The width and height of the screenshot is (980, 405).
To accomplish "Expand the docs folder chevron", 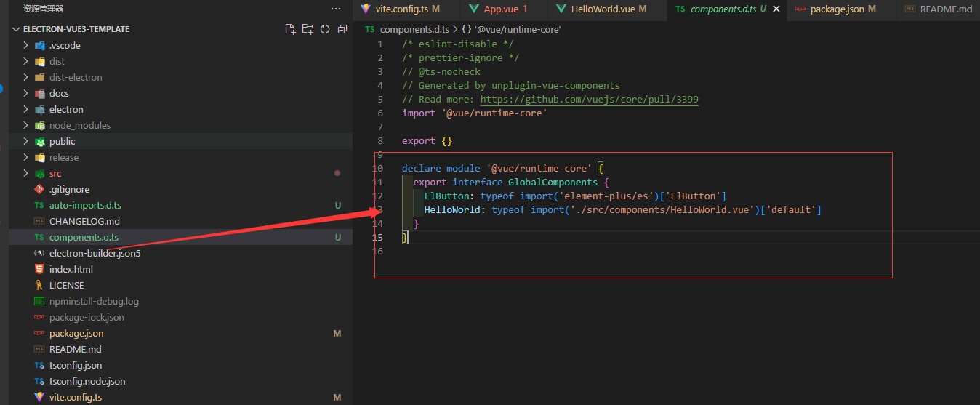I will click(x=26, y=93).
